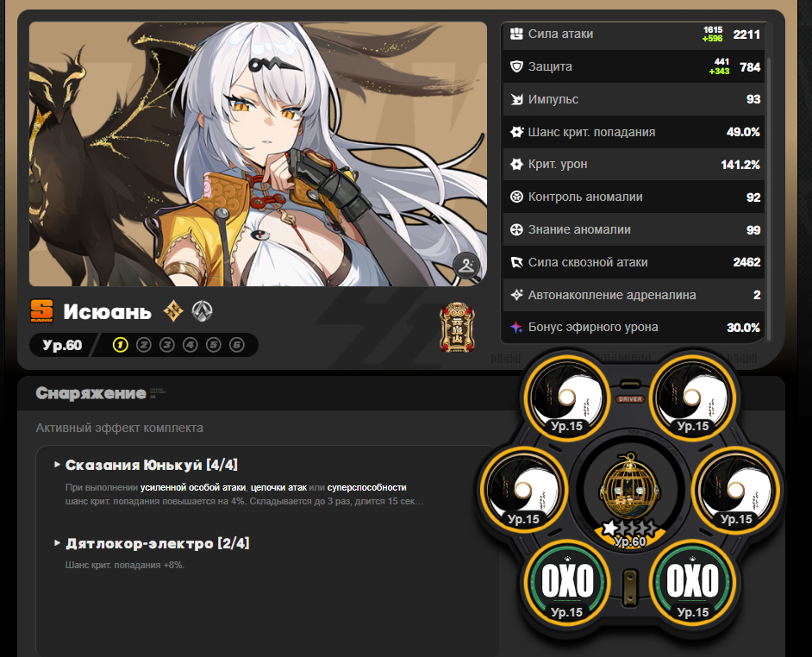Open the middle-left yin-yang drive disc
Screen dimensions: 812x657
click(523, 490)
